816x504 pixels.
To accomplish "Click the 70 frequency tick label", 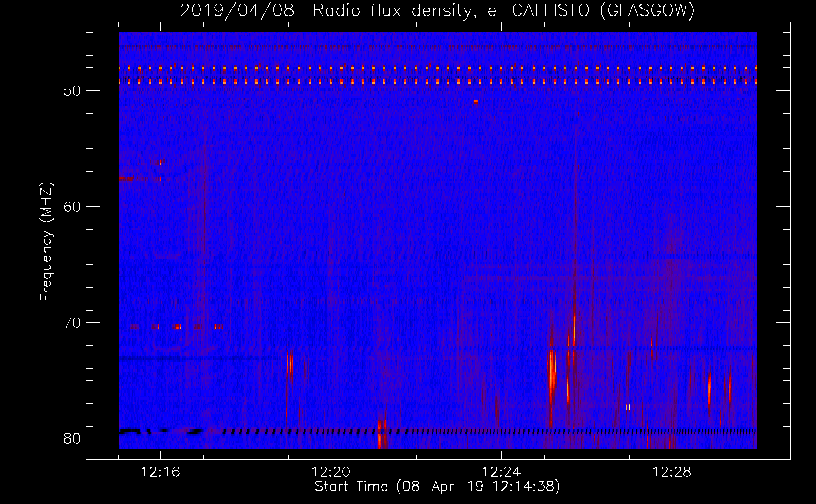I will pos(72,323).
